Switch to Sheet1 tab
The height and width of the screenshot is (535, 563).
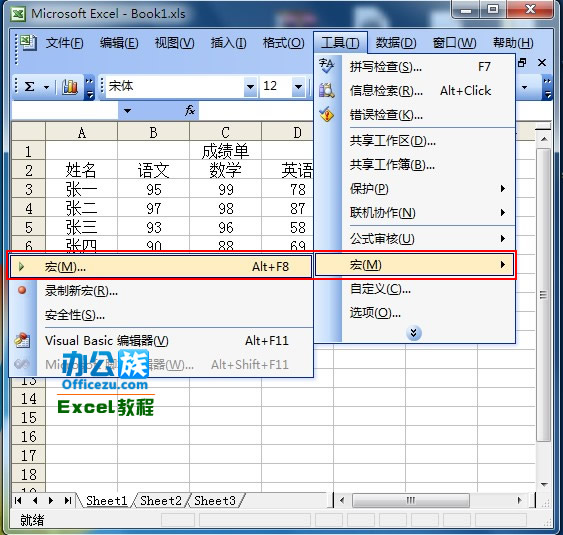tap(106, 501)
